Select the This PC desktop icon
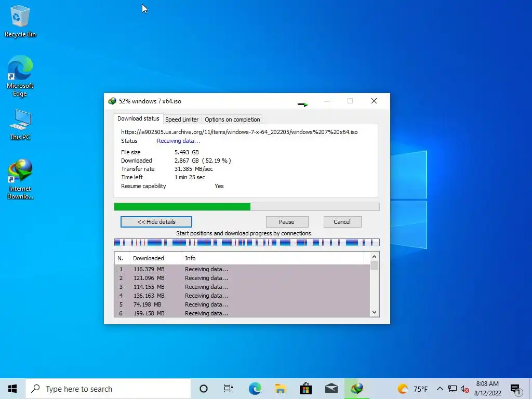The width and height of the screenshot is (532, 399). coord(20,125)
